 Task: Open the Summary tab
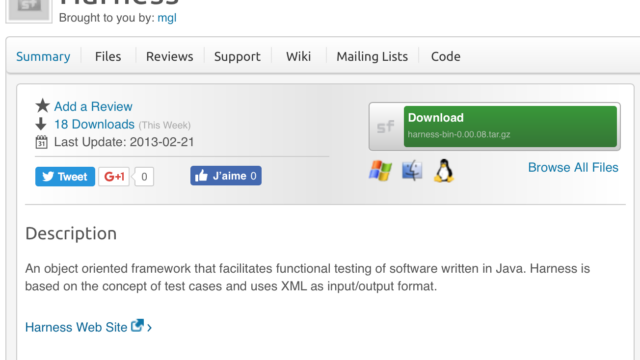point(43,56)
